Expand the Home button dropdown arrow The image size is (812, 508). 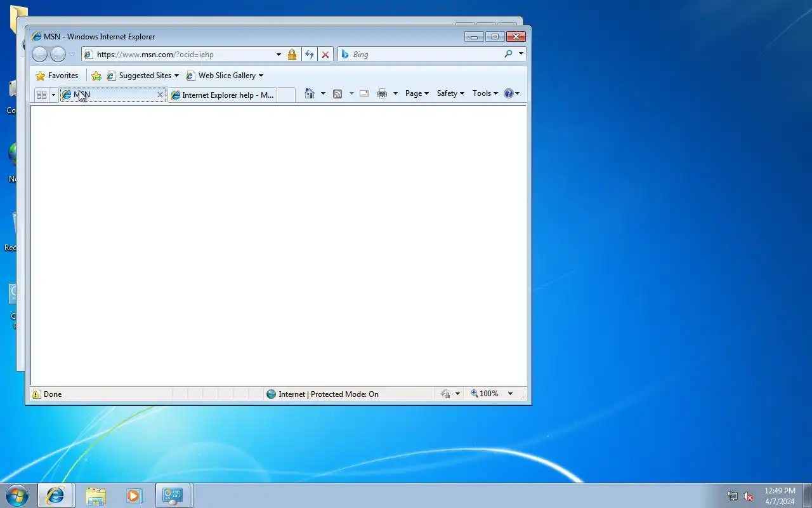323,93
